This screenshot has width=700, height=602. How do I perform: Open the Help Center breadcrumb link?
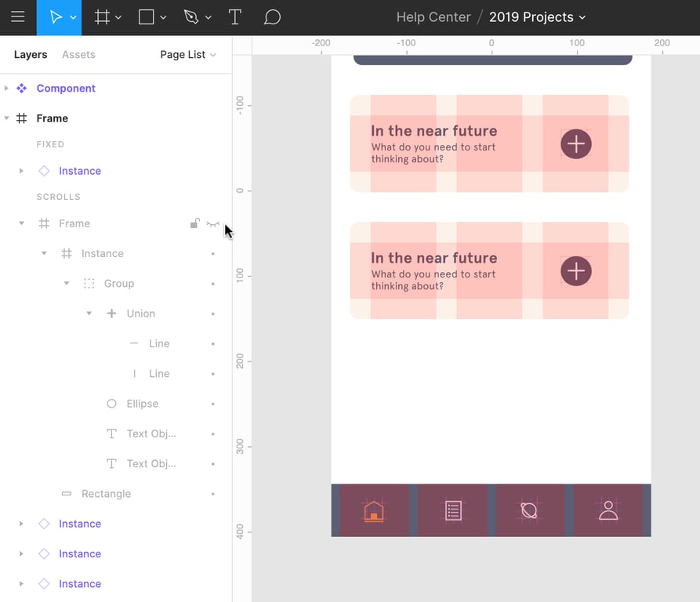click(x=433, y=17)
